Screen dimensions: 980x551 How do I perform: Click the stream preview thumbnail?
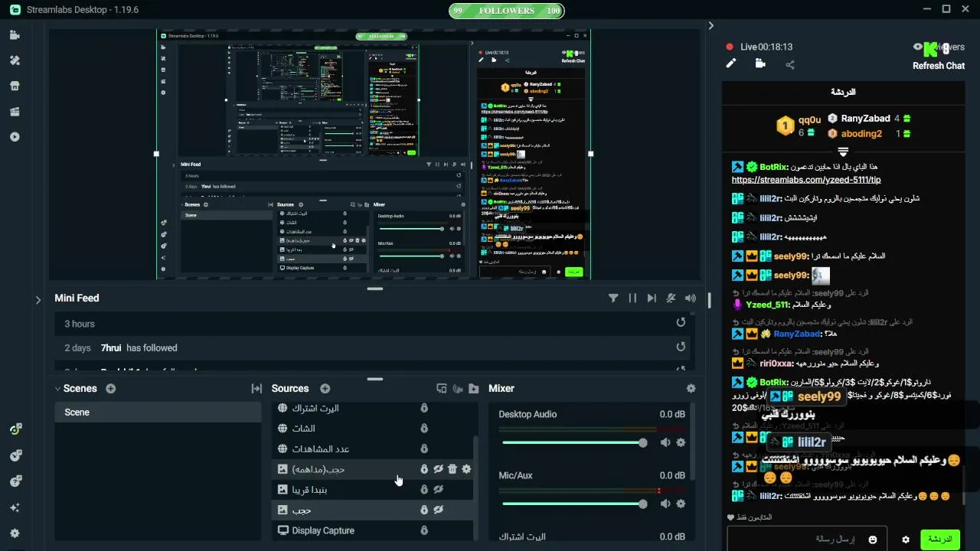[374, 155]
